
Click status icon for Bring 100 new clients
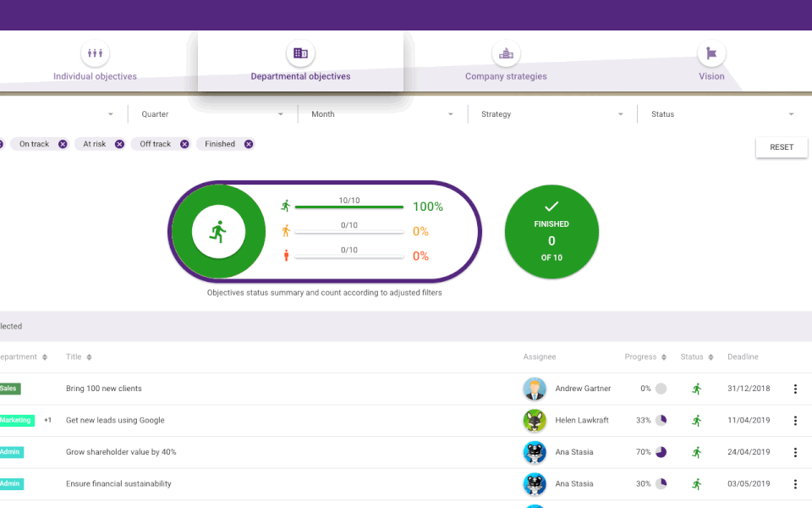697,389
